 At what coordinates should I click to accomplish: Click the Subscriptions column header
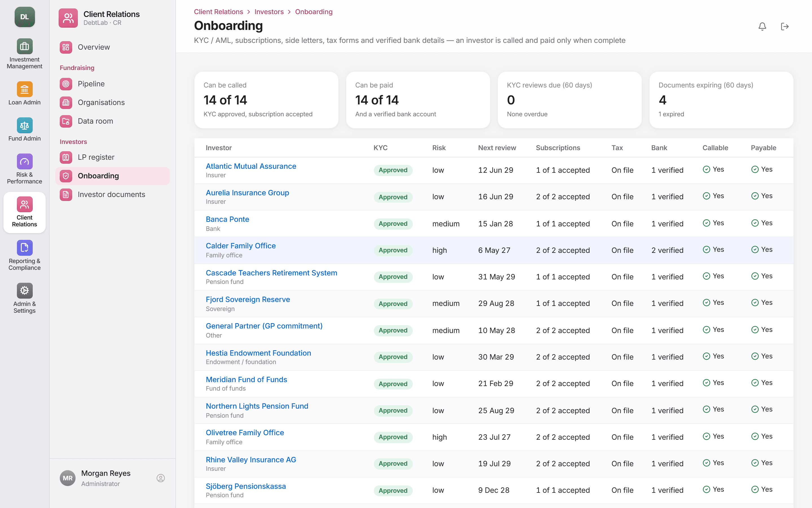[558, 148]
